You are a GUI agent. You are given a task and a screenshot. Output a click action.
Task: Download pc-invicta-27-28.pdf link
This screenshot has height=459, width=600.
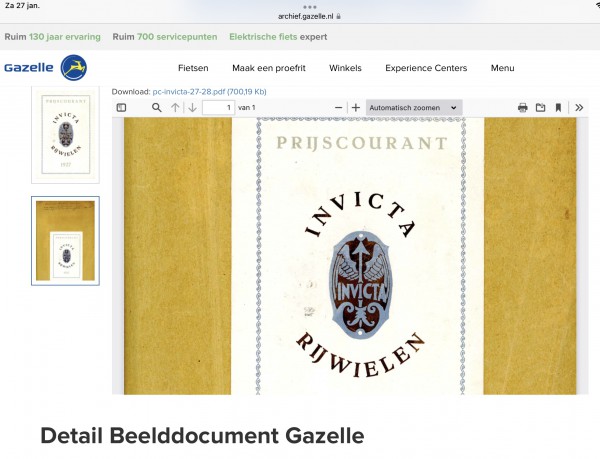pos(209,92)
